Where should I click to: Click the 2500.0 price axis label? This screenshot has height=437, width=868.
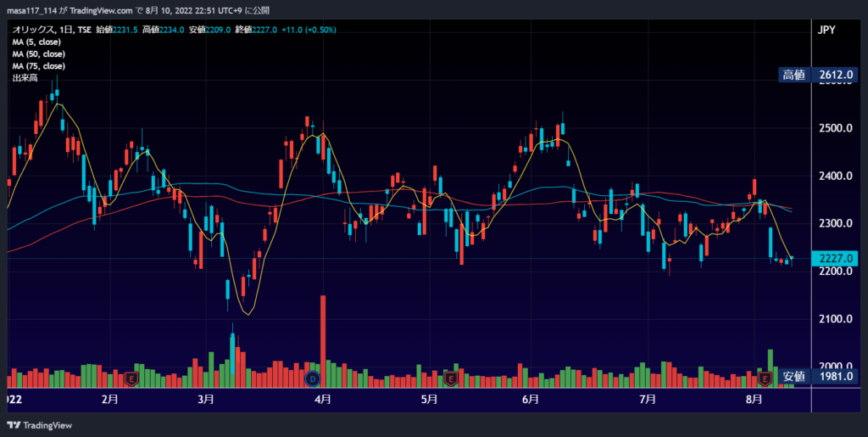pos(835,128)
